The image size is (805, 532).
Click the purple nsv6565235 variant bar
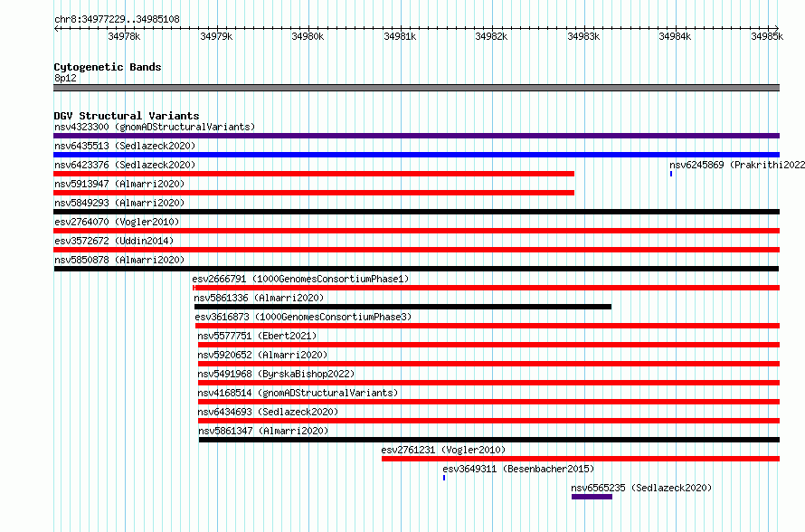(x=592, y=497)
